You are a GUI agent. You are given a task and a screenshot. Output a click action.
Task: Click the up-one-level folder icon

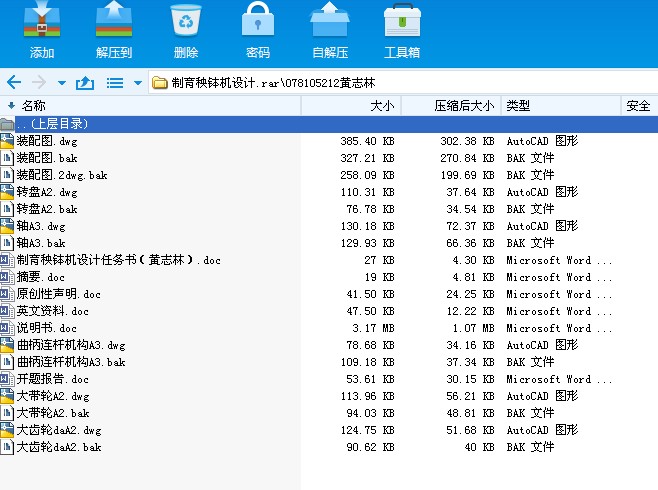(85, 83)
